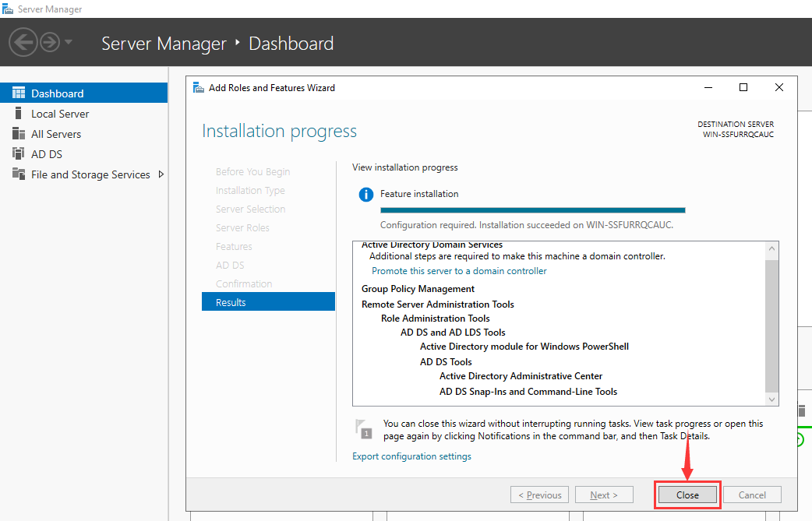Screen dimensions: 812x521
Task: Click the back navigation arrow
Action: tap(23, 42)
